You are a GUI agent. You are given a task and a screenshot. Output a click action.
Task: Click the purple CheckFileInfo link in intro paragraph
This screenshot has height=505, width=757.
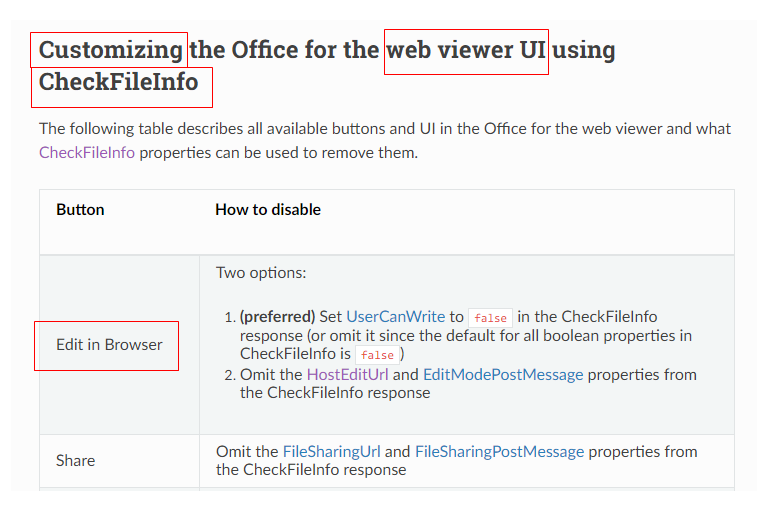(87, 153)
